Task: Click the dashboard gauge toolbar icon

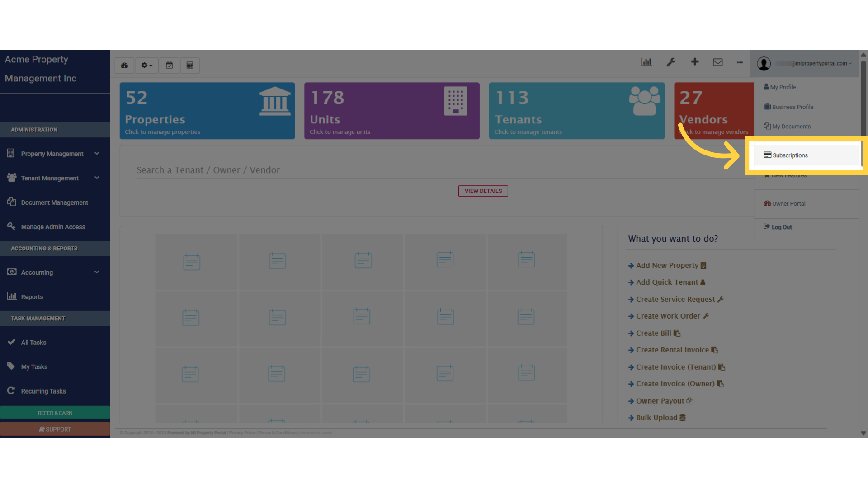Action: [x=124, y=66]
